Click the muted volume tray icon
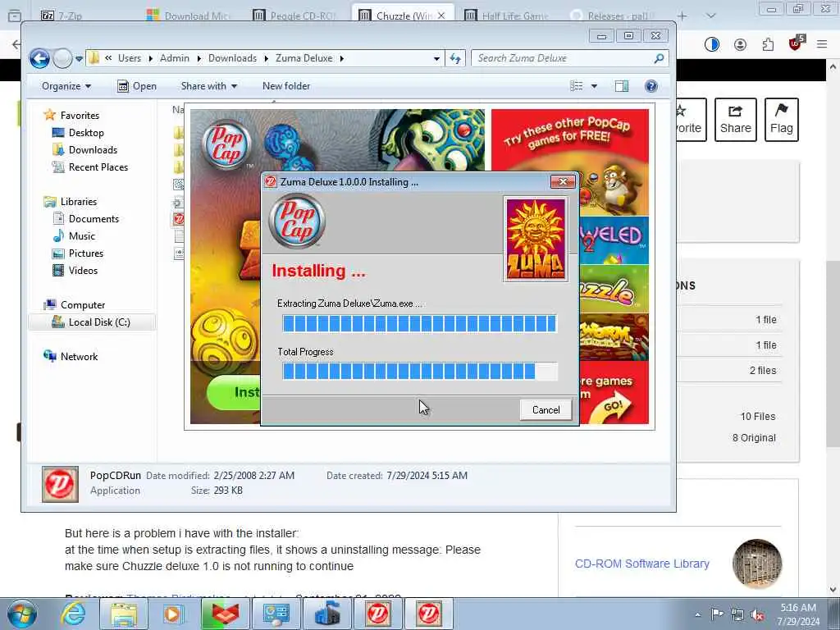The image size is (840, 630). click(x=757, y=614)
